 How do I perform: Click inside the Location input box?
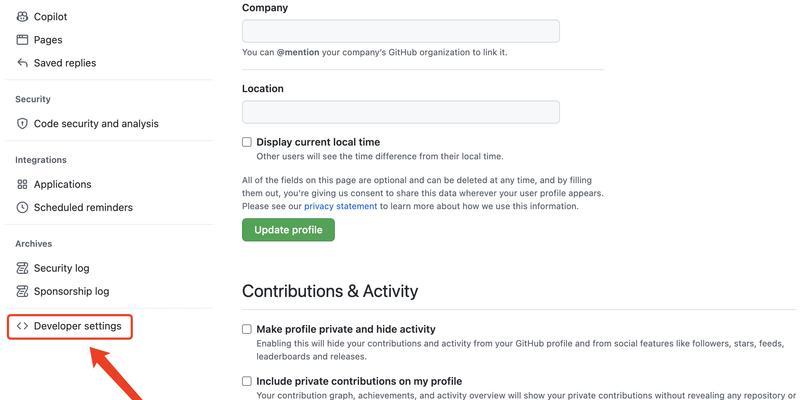click(x=401, y=112)
